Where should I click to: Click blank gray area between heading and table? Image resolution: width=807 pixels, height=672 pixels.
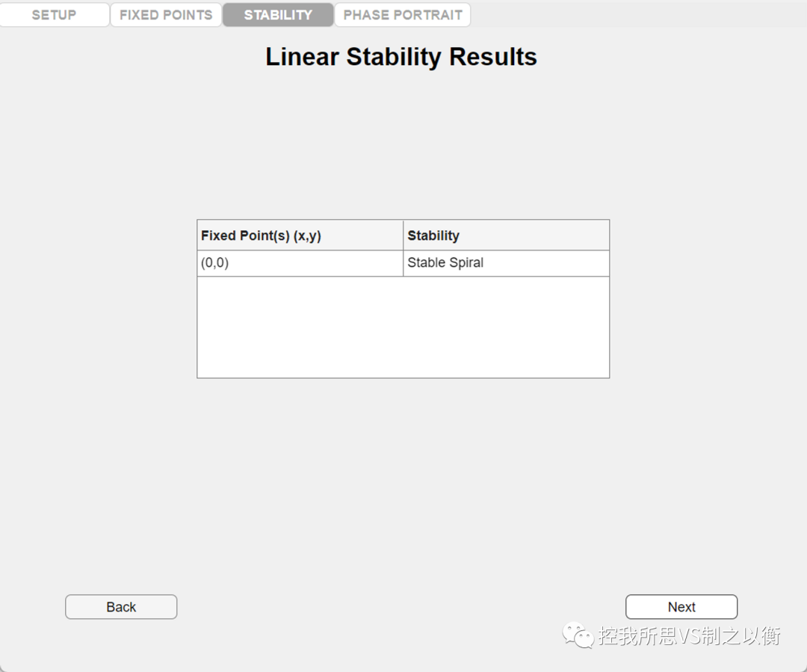pyautogui.click(x=403, y=142)
